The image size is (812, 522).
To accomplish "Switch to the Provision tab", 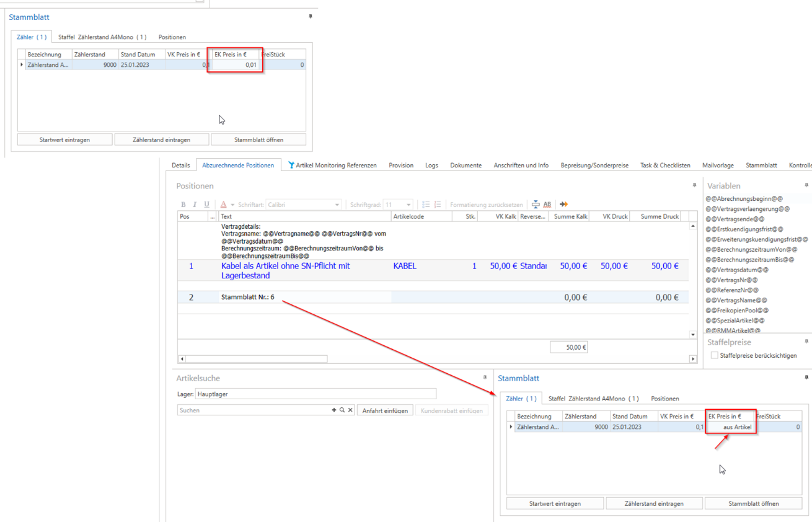I will [401, 166].
